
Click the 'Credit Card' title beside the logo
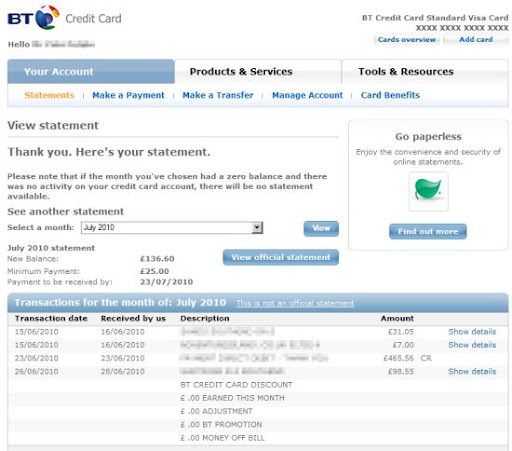pos(93,19)
